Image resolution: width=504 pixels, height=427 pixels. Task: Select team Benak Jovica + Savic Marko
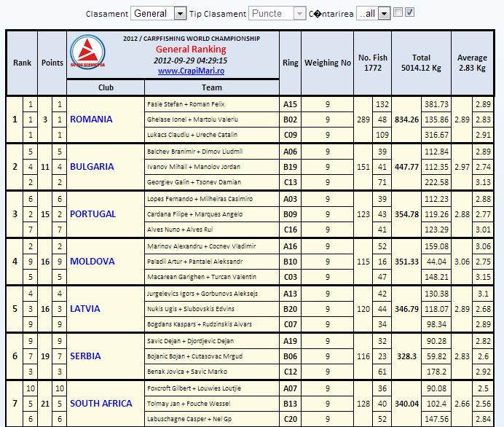coord(187,372)
